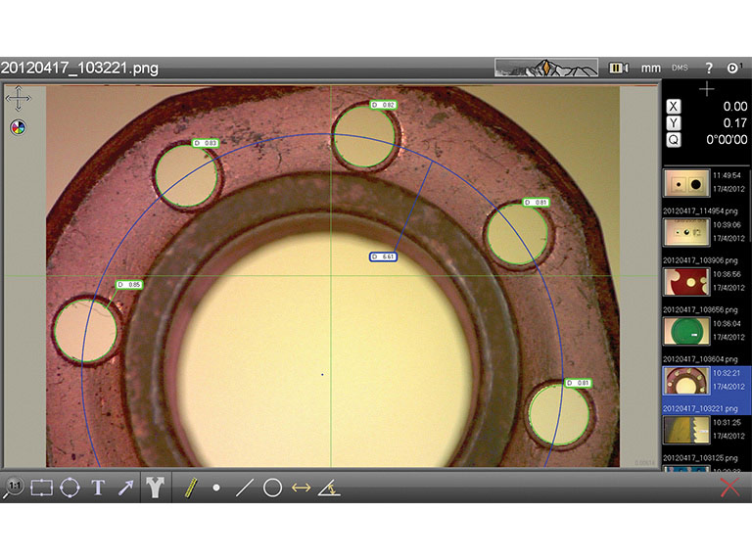This screenshot has width=752, height=560.
Task: Select the line measurement tool
Action: [245, 488]
